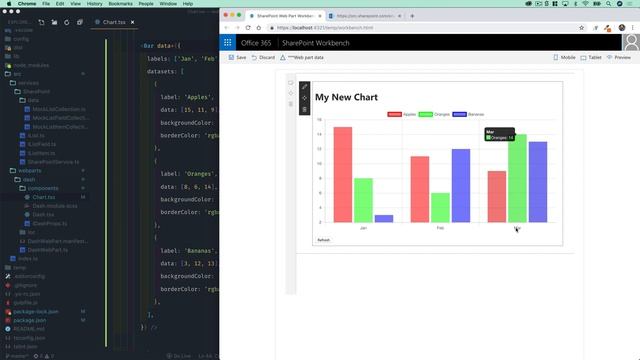
Task: Close the Chart.tsx editor tab
Action: (132, 22)
